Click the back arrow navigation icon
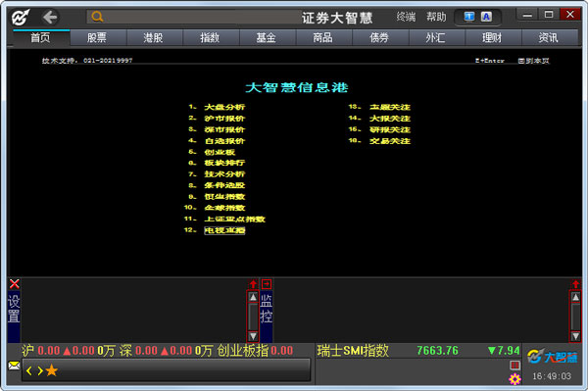The image size is (588, 391). click(50, 18)
